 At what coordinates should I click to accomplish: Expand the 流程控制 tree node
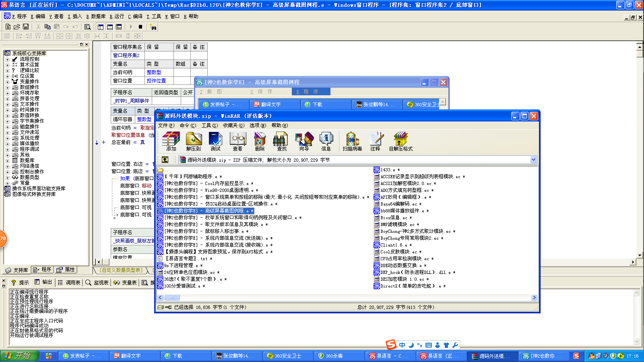(x=7, y=59)
